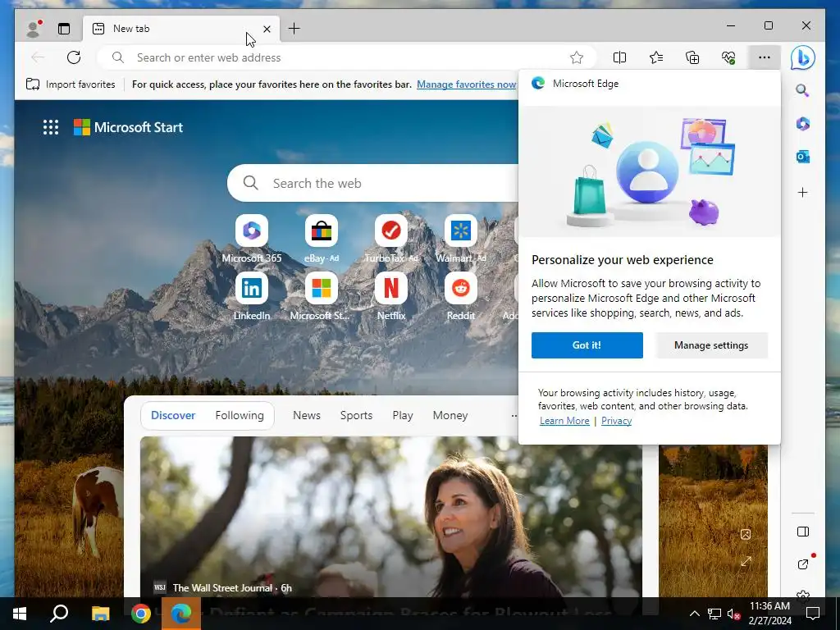Click Microsoft Edge taskbar icon
840x630 pixels.
click(181, 614)
